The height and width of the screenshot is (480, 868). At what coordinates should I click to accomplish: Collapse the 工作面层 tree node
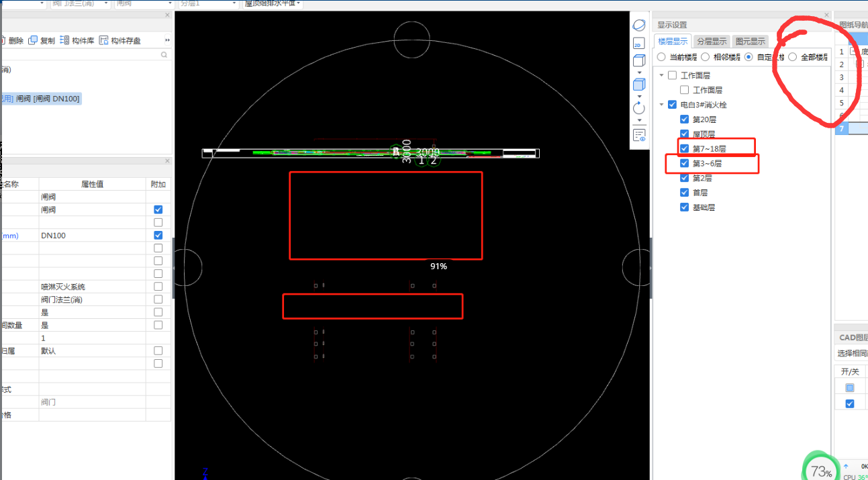(x=662, y=75)
